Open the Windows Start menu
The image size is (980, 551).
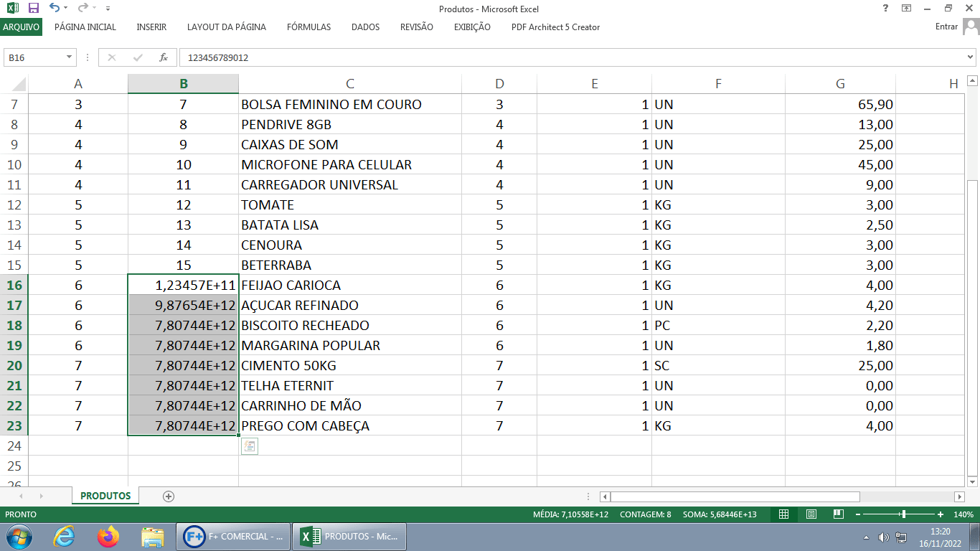pyautogui.click(x=19, y=537)
